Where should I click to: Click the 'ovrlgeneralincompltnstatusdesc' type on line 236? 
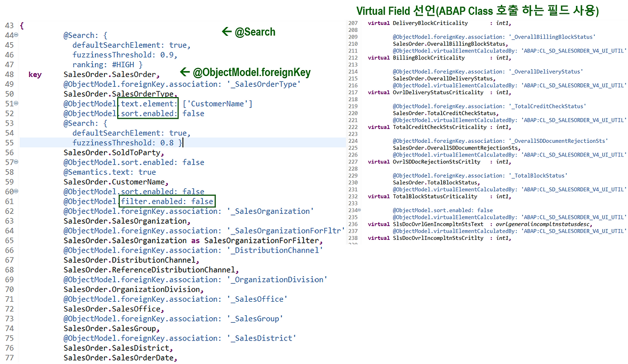point(544,224)
